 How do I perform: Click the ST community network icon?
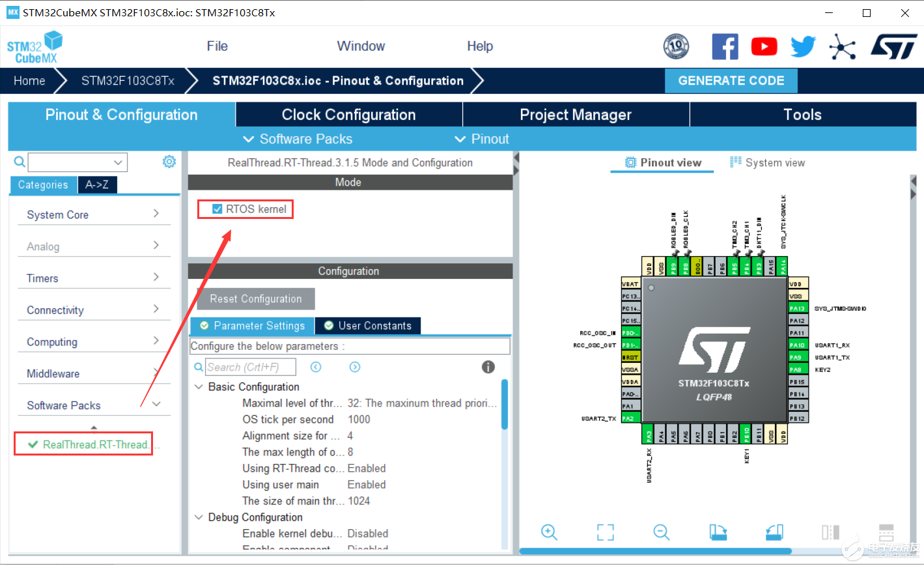point(842,46)
